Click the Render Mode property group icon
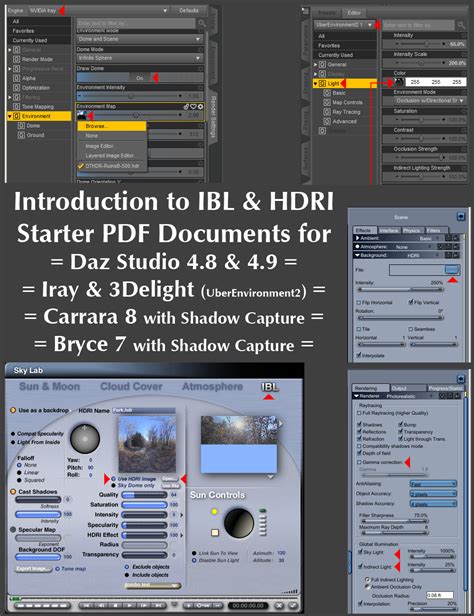The height and width of the screenshot is (616, 474). click(16, 59)
